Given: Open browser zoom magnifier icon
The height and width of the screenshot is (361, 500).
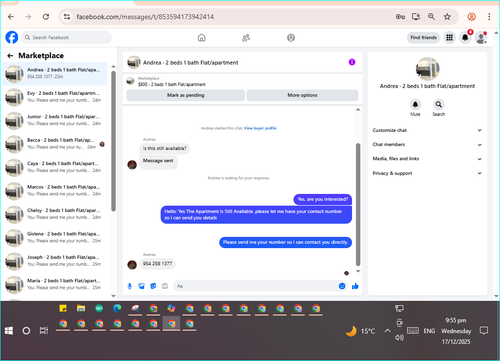Looking at the screenshot, I should tap(431, 17).
